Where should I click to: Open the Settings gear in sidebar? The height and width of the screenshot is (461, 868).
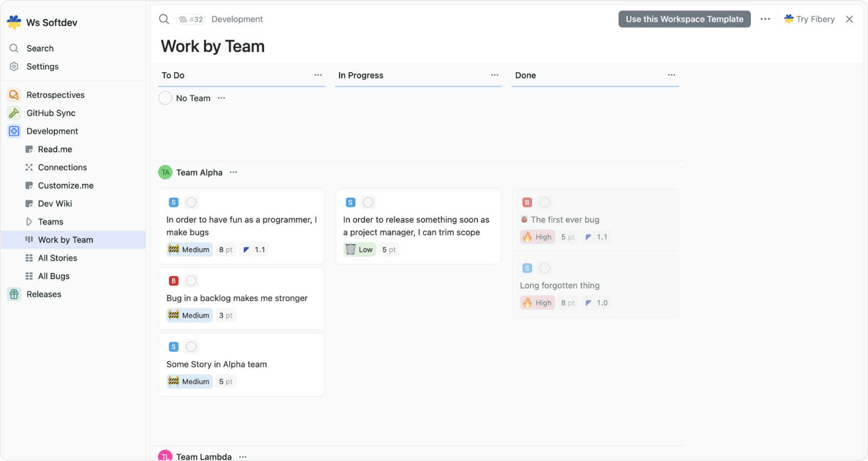14,67
